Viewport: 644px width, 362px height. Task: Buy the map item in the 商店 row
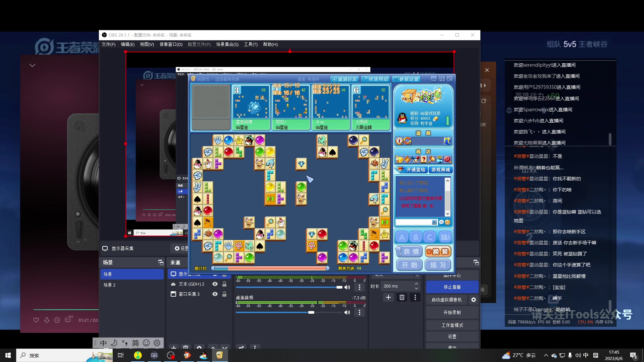pyautogui.click(x=407, y=160)
